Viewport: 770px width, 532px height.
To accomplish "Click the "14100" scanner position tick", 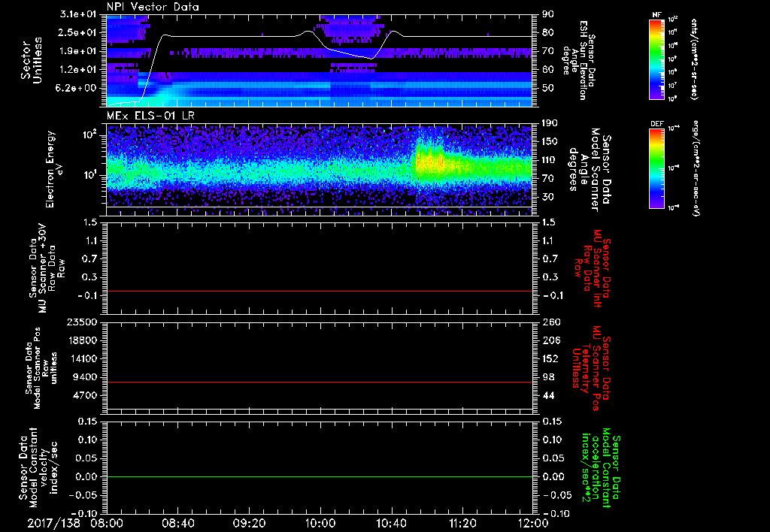I will tap(83, 358).
